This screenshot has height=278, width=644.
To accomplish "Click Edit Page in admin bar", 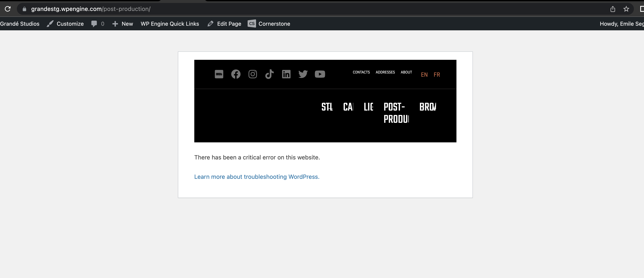I will (x=224, y=24).
